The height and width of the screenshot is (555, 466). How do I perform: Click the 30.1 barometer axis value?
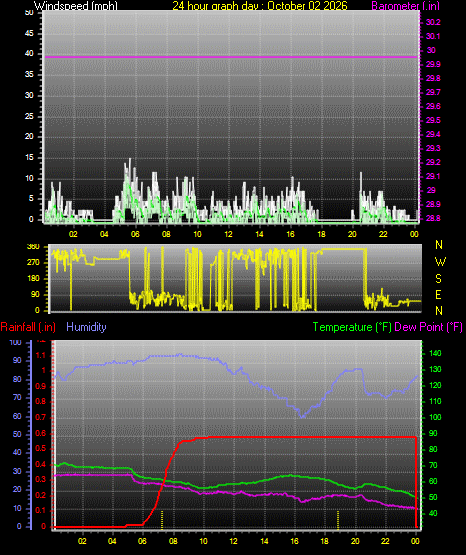click(433, 36)
